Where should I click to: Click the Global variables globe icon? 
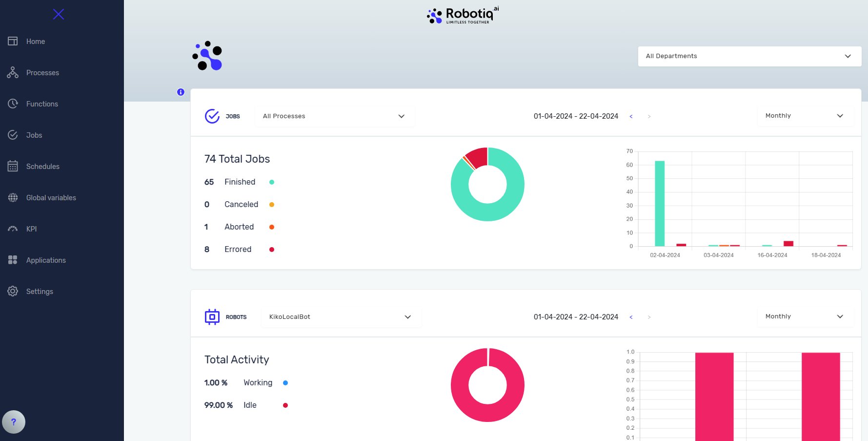tap(13, 197)
